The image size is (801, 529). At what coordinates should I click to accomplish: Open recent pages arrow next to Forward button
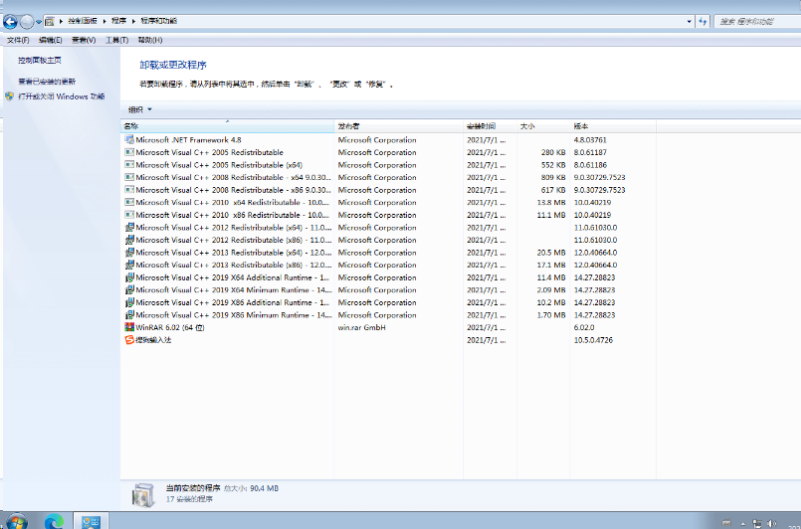tap(39, 22)
